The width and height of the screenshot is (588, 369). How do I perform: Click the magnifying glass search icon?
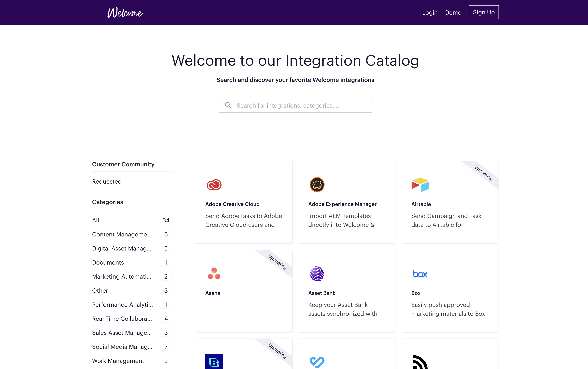(x=228, y=105)
